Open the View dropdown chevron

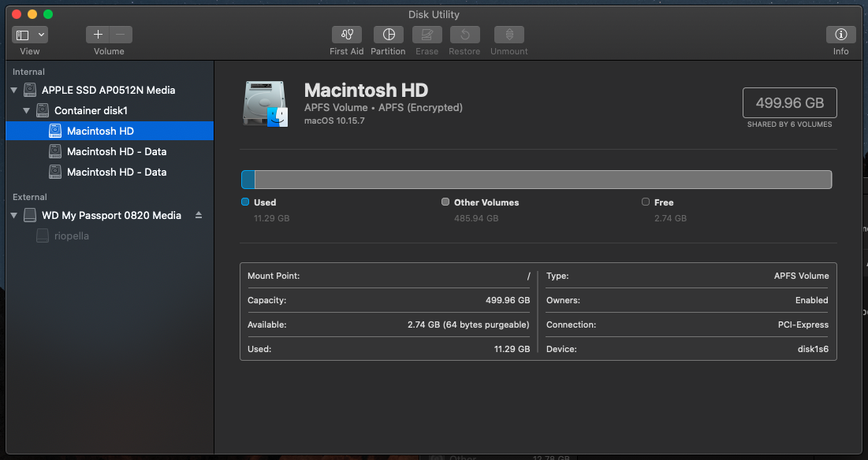41,35
